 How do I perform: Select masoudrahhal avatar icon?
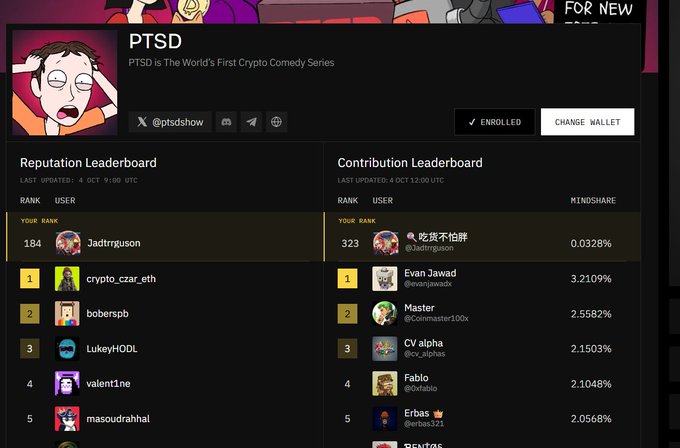click(x=67, y=419)
